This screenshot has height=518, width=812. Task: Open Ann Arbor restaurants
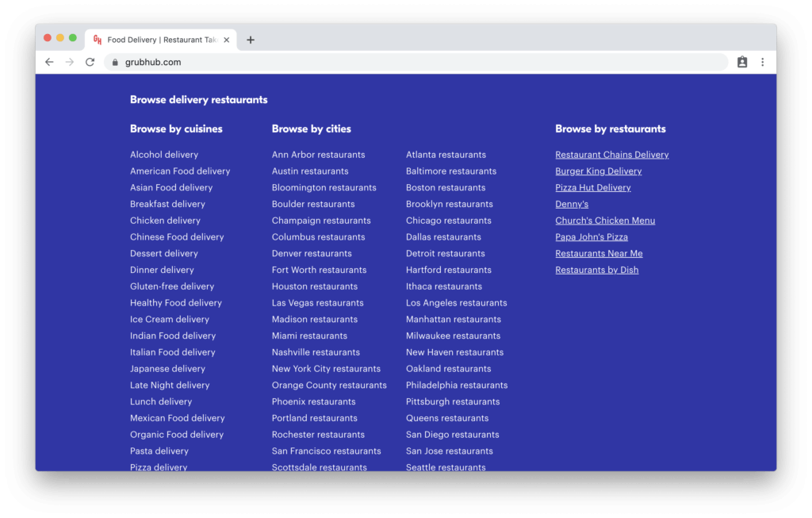coord(318,155)
